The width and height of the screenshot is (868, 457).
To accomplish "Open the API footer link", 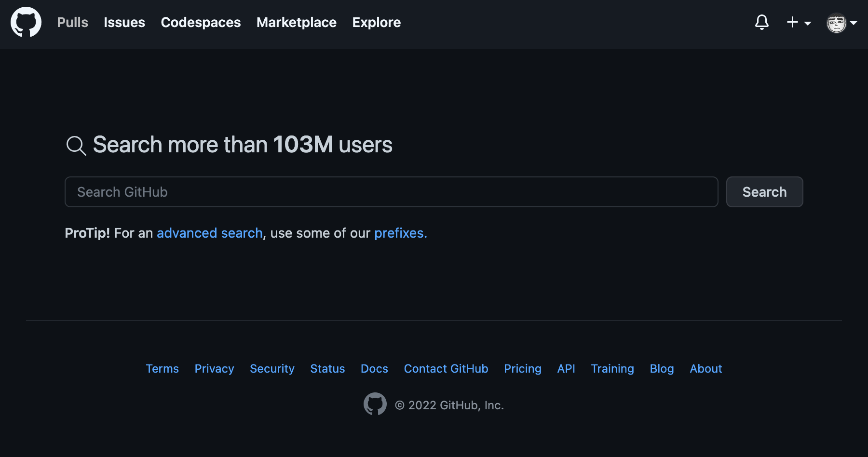I will 566,368.
